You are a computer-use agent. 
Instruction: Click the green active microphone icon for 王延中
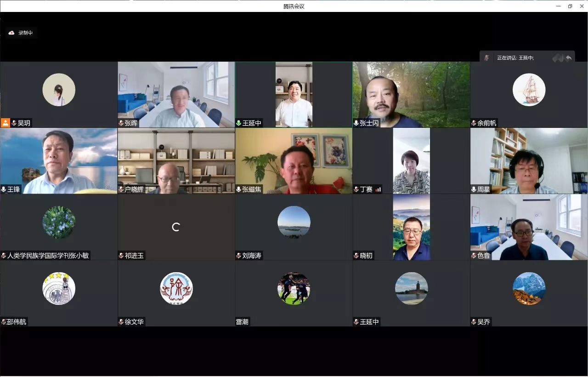click(238, 123)
